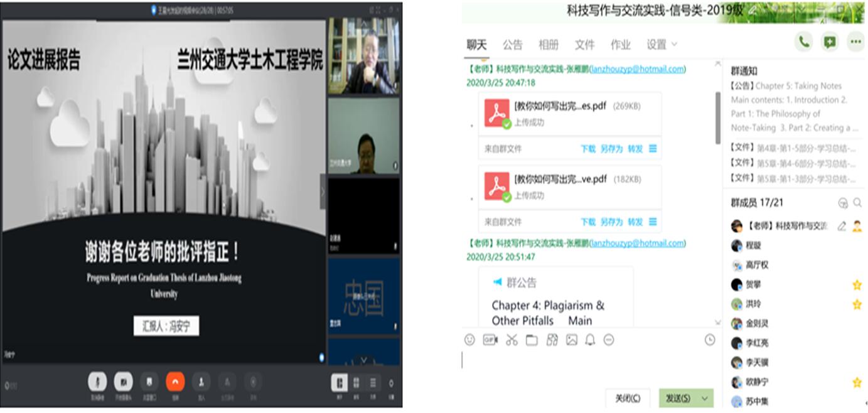Click the orange hang up call button
Image resolution: width=868 pixels, height=413 pixels.
(x=175, y=382)
